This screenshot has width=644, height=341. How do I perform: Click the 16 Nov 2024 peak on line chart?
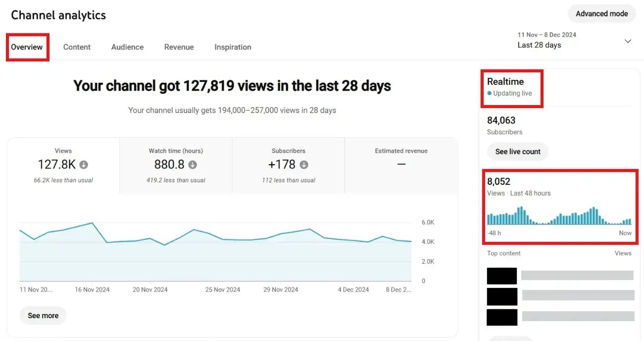[x=92, y=223]
